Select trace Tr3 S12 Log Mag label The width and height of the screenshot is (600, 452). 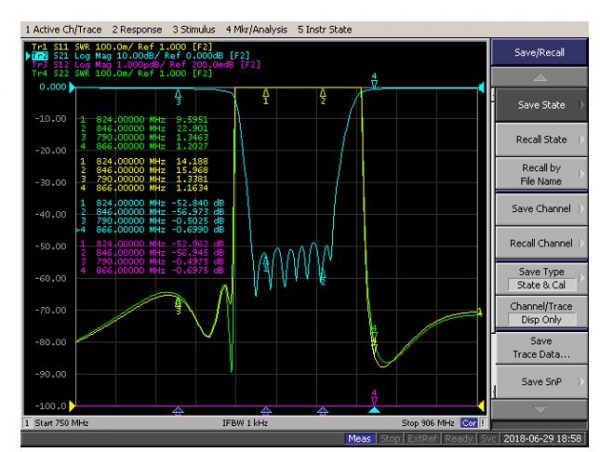146,64
